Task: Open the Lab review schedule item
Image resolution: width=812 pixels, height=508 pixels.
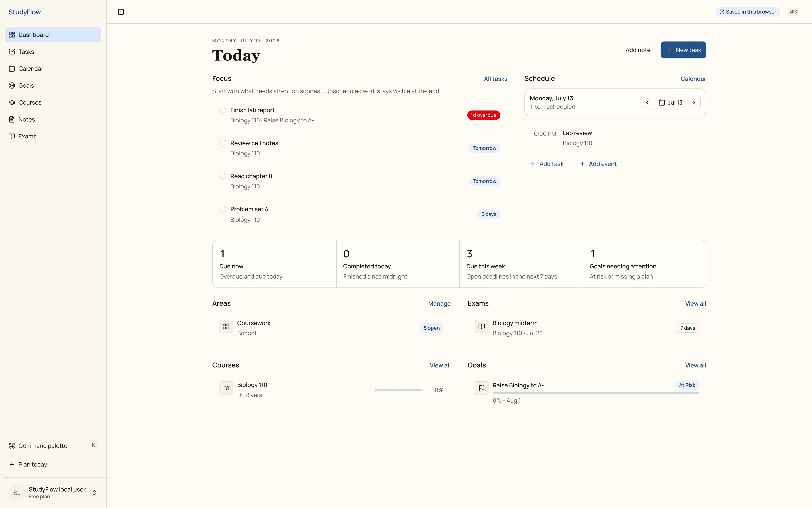Action: (615, 138)
